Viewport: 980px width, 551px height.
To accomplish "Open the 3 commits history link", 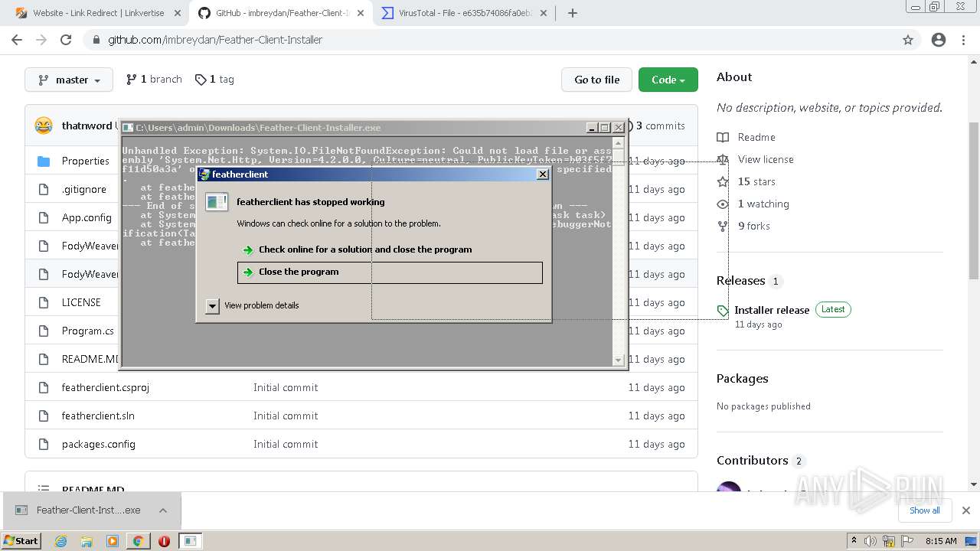I will pos(658,126).
